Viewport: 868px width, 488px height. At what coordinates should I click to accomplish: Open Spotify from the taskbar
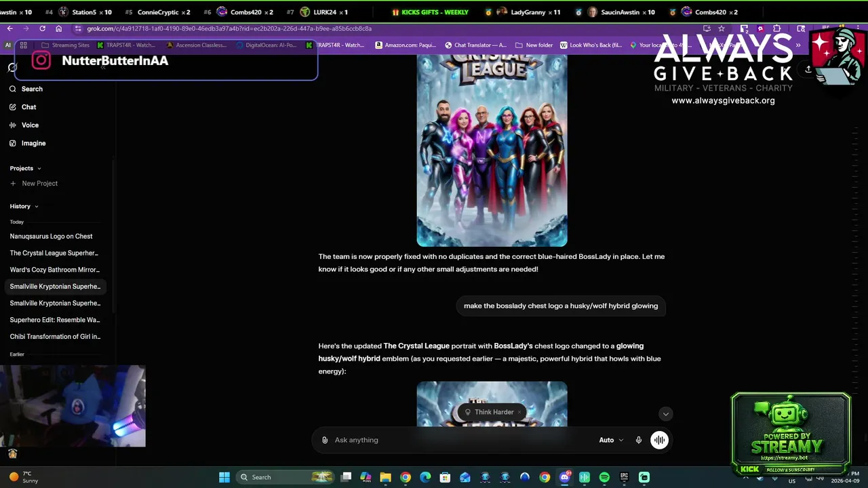[x=604, y=477]
